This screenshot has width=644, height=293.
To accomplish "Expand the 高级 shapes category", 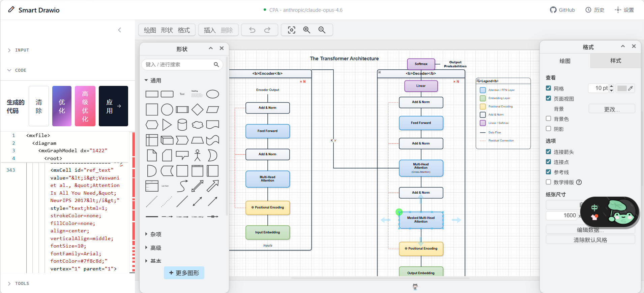I will pos(153,248).
